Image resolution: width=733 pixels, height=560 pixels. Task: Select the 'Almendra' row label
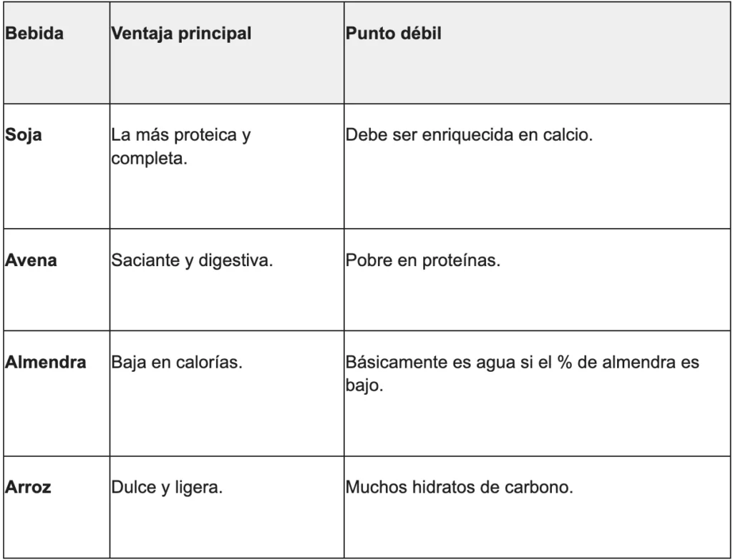tap(45, 363)
